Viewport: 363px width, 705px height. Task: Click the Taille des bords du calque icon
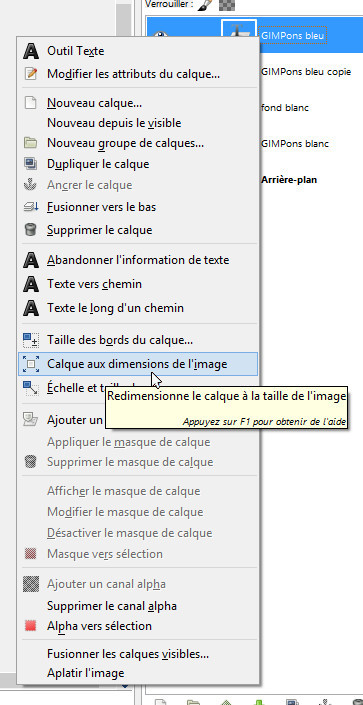point(31,340)
